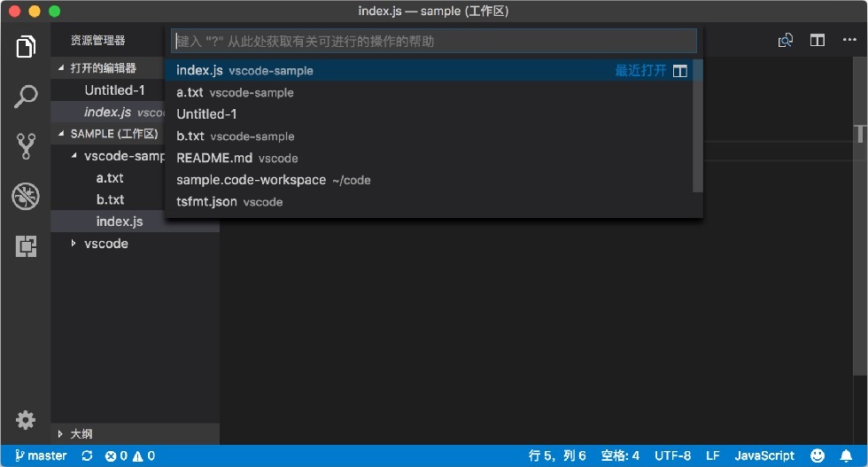The image size is (868, 467).
Task: Open the Debug view icon
Action: 26,196
